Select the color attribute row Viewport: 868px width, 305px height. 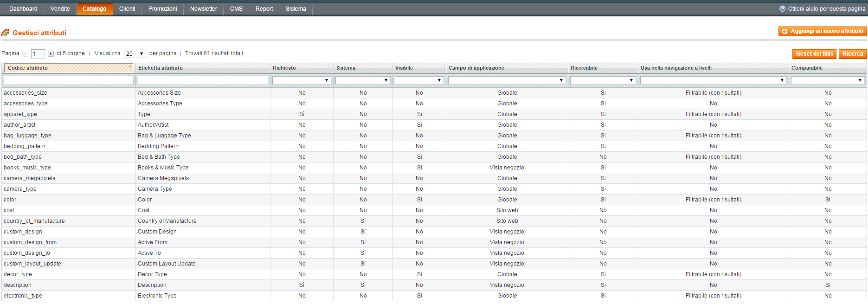434,200
